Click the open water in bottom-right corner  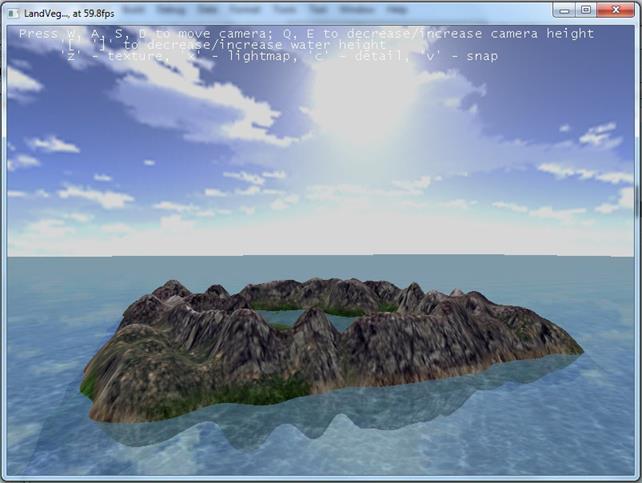[570, 440]
